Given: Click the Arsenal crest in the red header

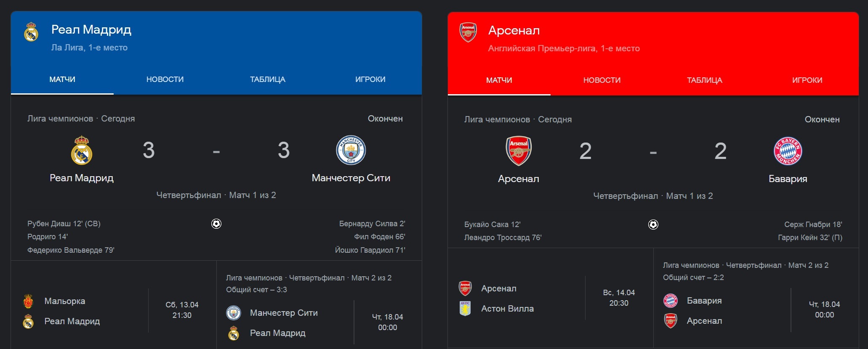Looking at the screenshot, I should pyautogui.click(x=468, y=32).
